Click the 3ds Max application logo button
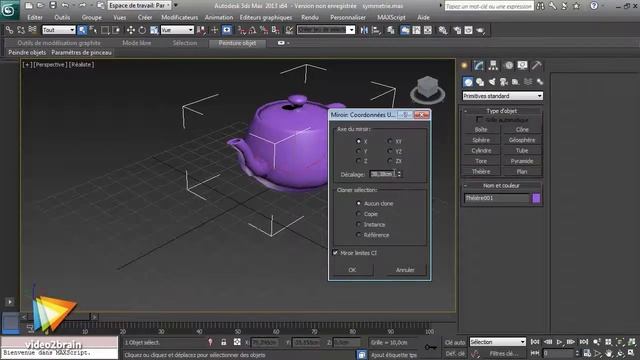 click(x=9, y=10)
